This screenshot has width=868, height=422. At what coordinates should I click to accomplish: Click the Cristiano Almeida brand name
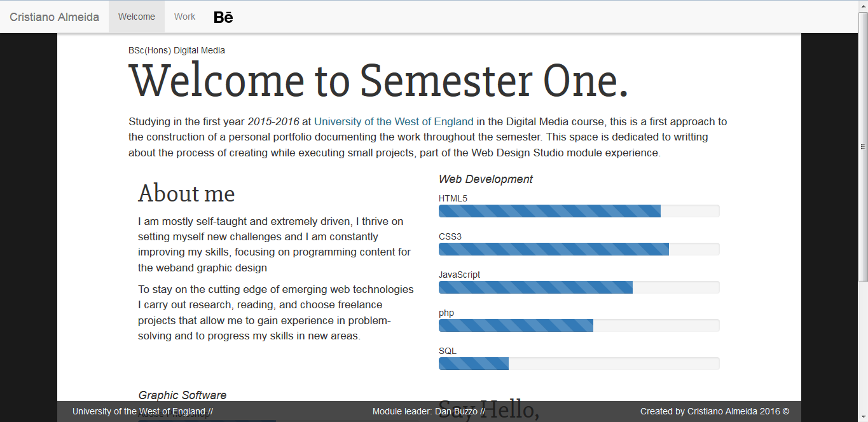pos(54,17)
